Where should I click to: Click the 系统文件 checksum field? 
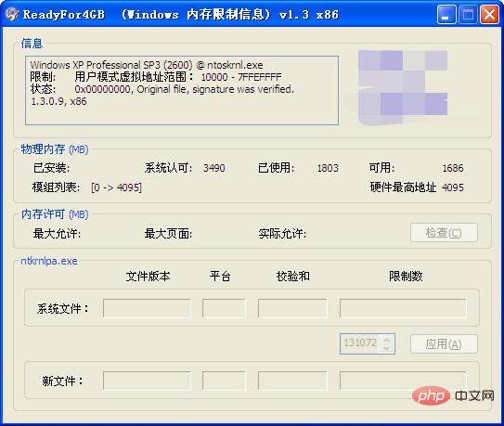pos(292,308)
